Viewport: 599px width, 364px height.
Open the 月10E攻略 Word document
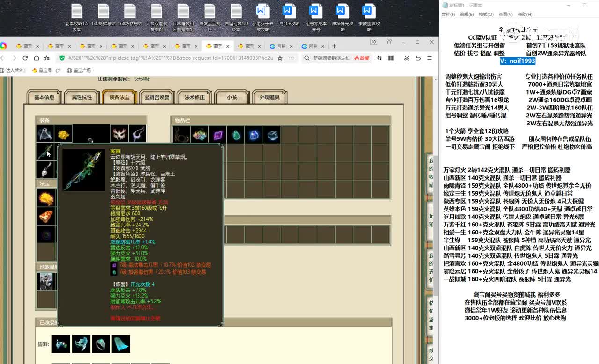289,15
